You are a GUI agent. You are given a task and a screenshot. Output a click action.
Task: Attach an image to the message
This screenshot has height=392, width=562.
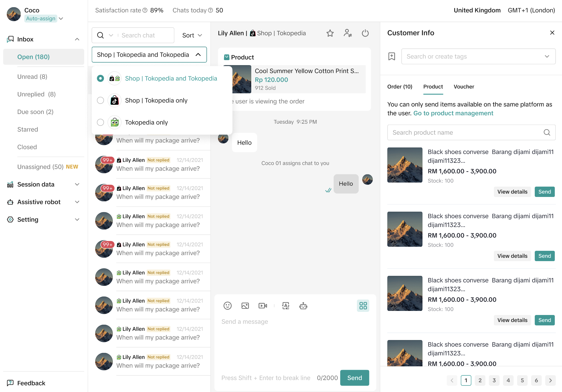245,306
